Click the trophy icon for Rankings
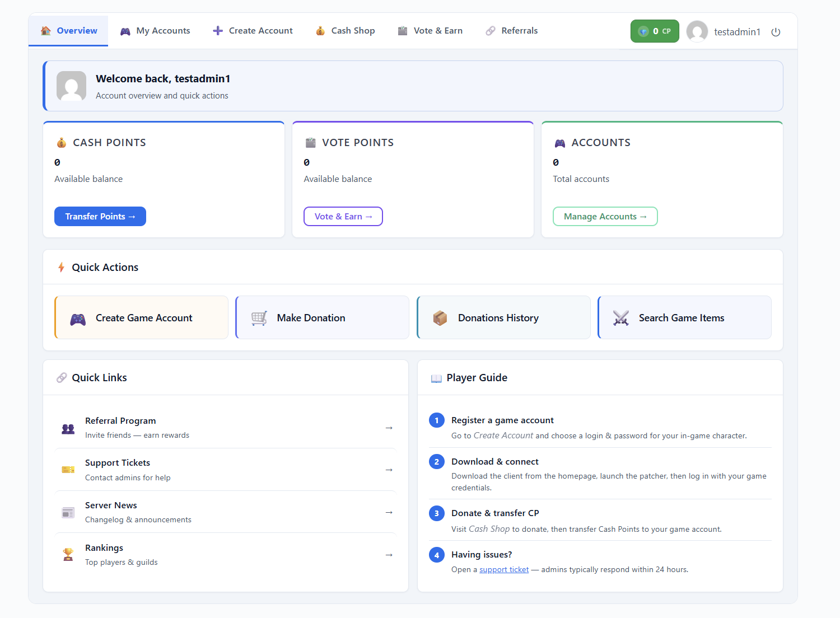Viewport: 840px width, 618px height. (x=68, y=554)
